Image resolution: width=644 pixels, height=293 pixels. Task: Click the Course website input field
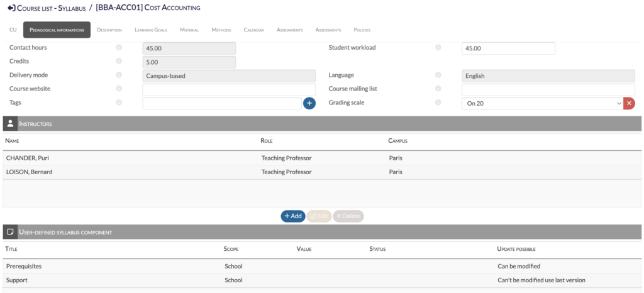pos(229,89)
